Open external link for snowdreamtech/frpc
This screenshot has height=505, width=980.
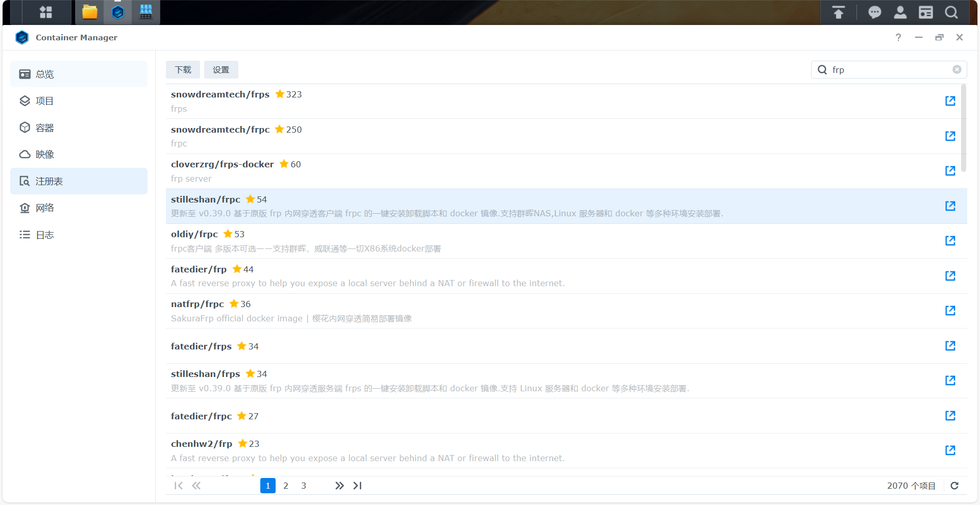pos(950,136)
